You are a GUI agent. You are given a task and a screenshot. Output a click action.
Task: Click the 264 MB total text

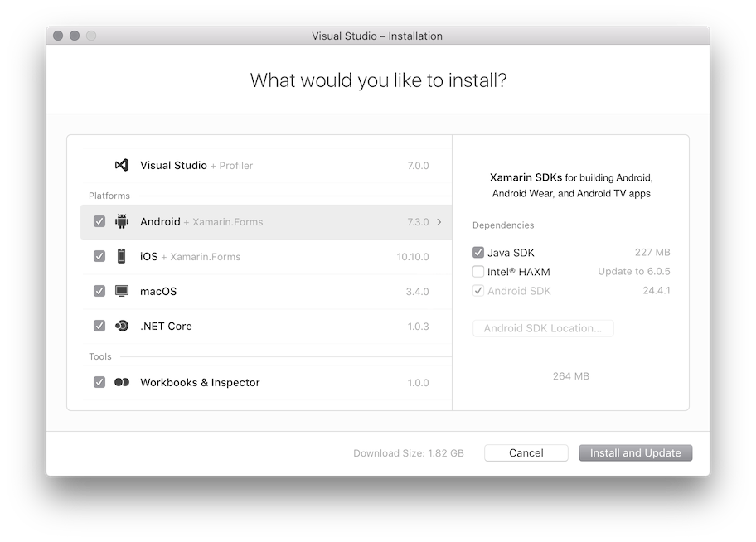pos(571,376)
